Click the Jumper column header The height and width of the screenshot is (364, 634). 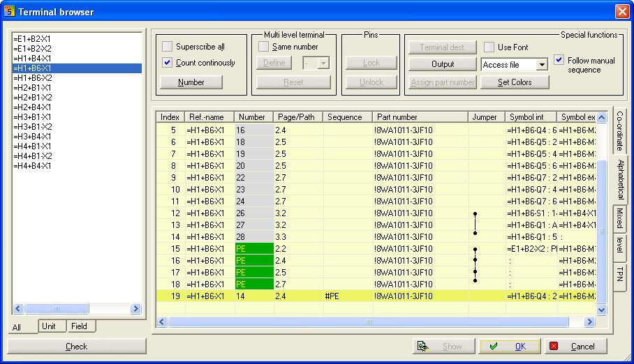[x=487, y=117]
